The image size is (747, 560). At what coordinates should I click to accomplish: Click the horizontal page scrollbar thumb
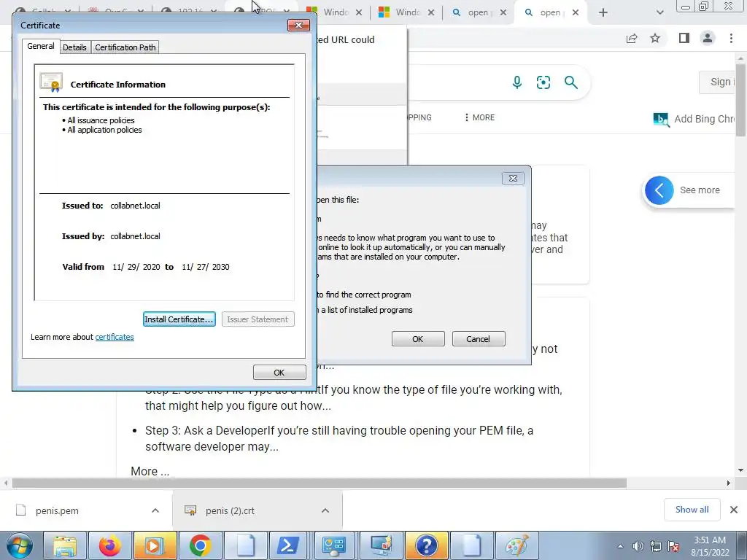pyautogui.click(x=320, y=483)
